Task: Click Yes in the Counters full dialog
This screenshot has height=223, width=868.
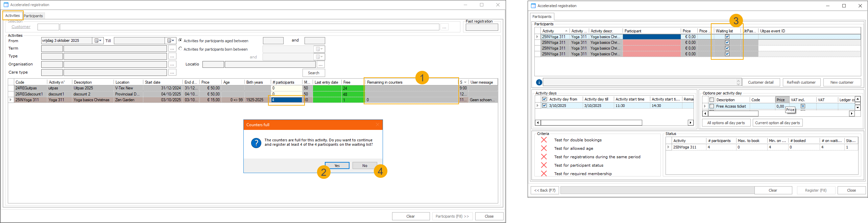Action: pyautogui.click(x=337, y=166)
